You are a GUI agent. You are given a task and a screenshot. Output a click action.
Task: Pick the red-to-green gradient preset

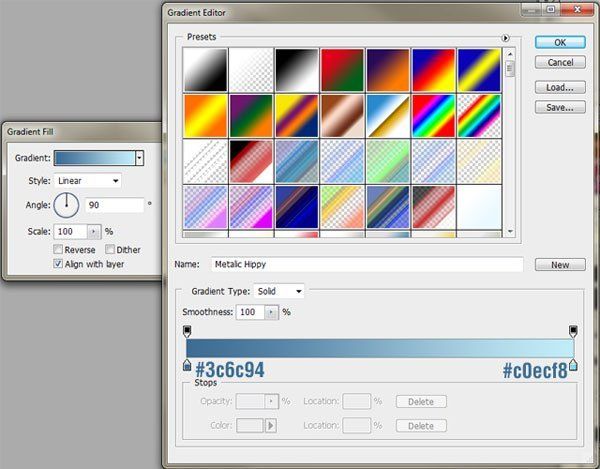pos(342,70)
